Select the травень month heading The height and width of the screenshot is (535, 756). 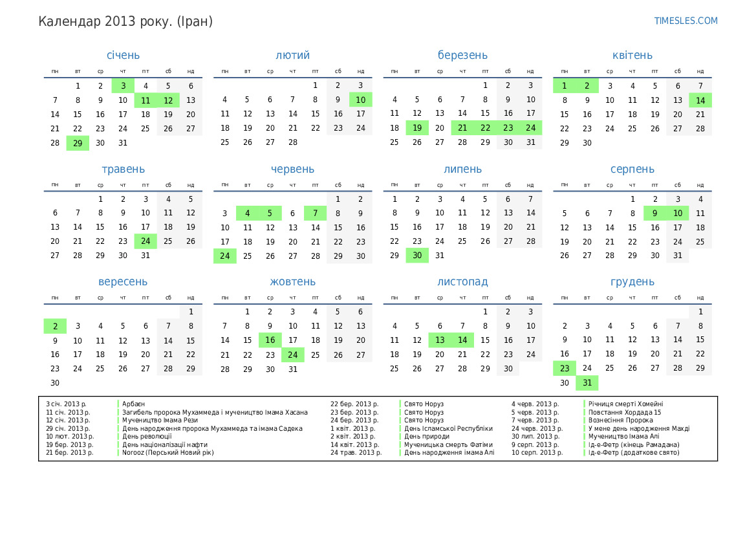[123, 169]
